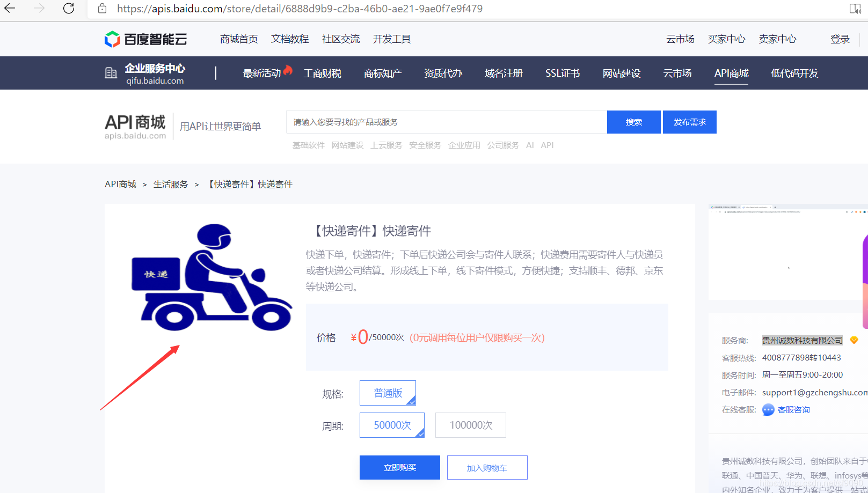Click 上云服务 suggestion link
The image size is (868, 493).
386,145
